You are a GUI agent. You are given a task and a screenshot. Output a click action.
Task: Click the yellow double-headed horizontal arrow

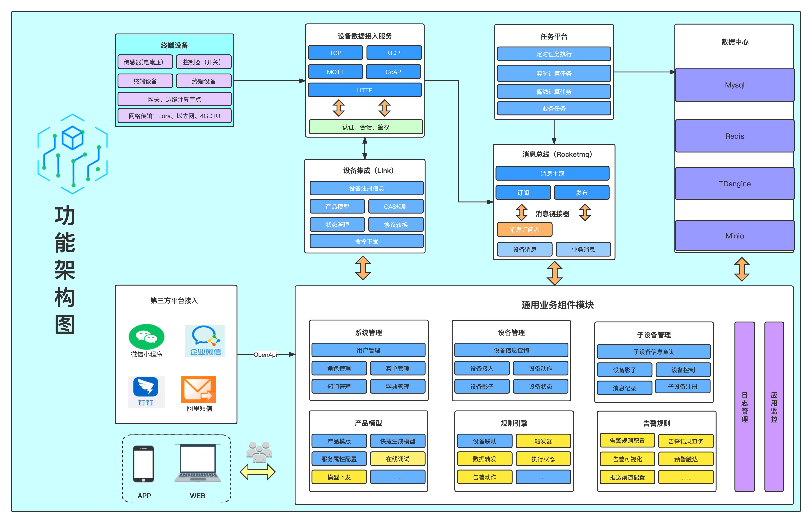tap(257, 472)
